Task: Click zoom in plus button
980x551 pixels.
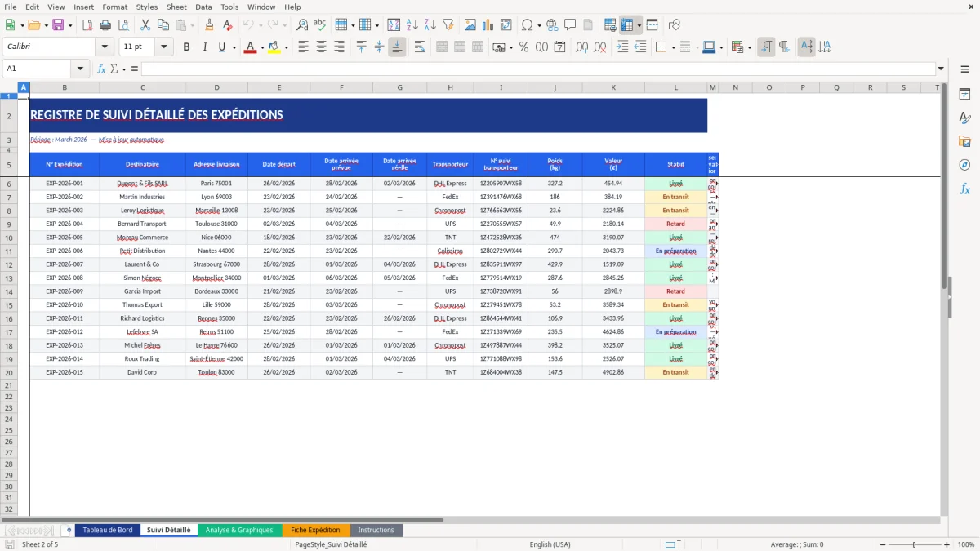Action: pyautogui.click(x=947, y=544)
